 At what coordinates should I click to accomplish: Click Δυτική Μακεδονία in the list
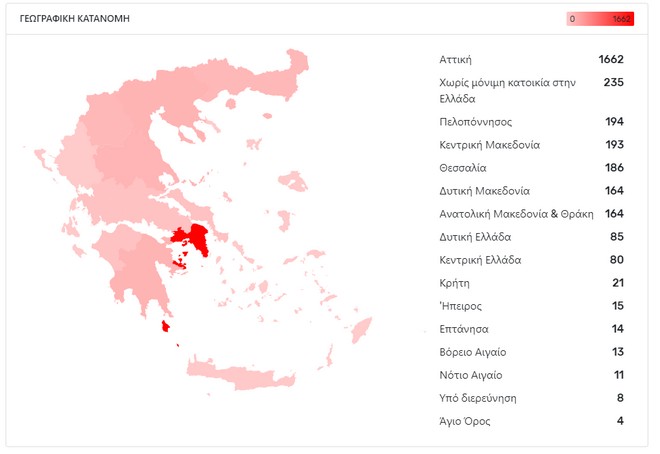tap(484, 191)
